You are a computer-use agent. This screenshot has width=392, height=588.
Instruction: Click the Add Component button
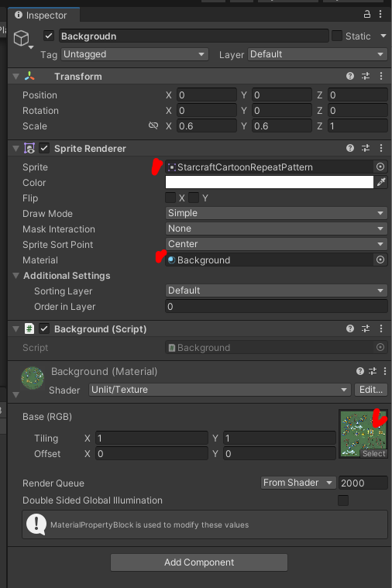coord(199,562)
